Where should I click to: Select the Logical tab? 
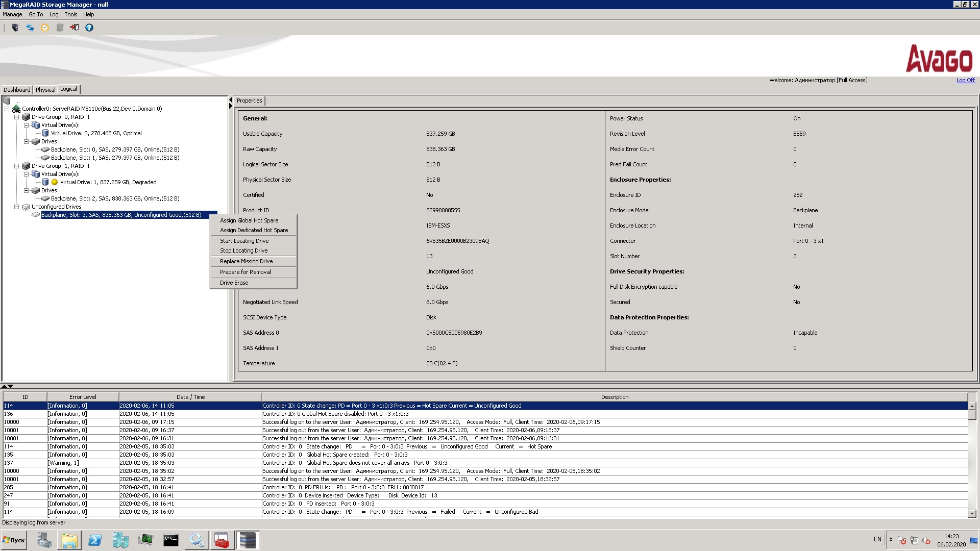tap(68, 89)
